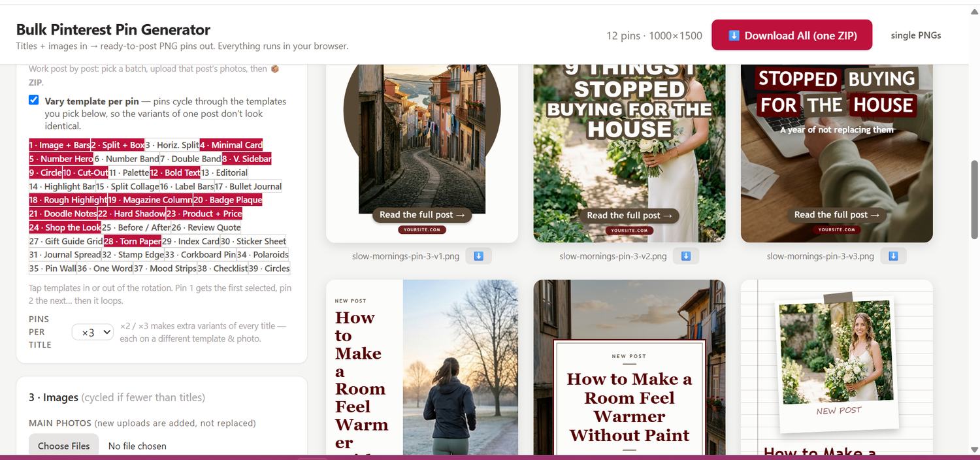Select template 35 · Pin Wall
This screenshot has height=460, width=980.
pos(52,269)
